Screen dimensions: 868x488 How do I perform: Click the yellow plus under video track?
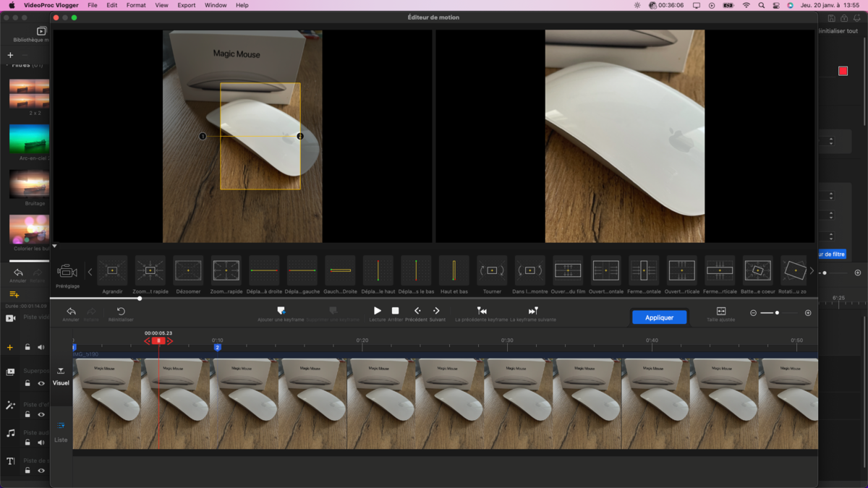click(x=10, y=348)
